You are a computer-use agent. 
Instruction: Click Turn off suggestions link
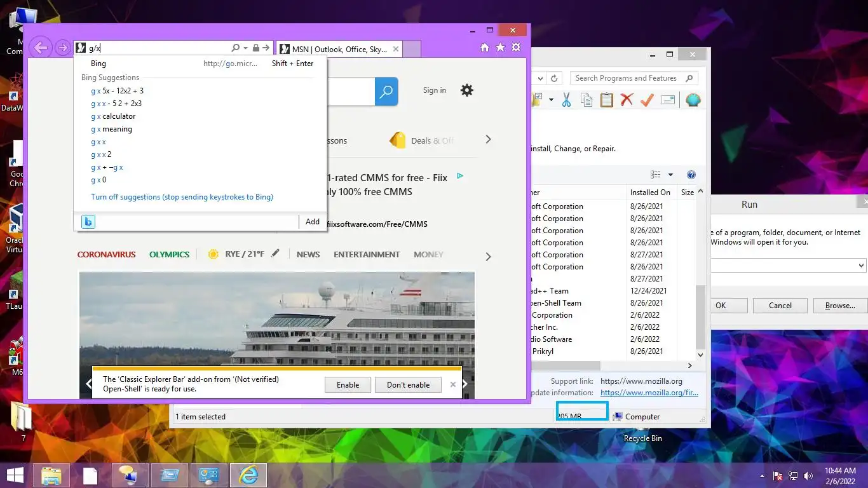click(x=182, y=197)
